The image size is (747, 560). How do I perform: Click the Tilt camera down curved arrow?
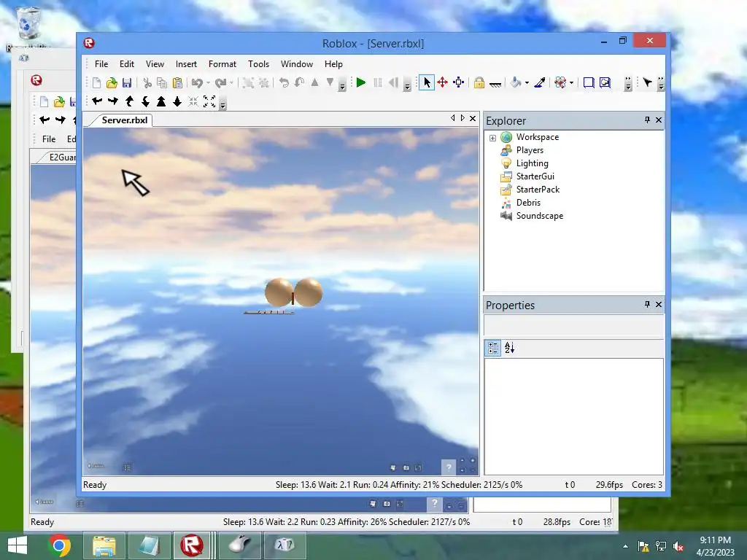[x=145, y=101]
